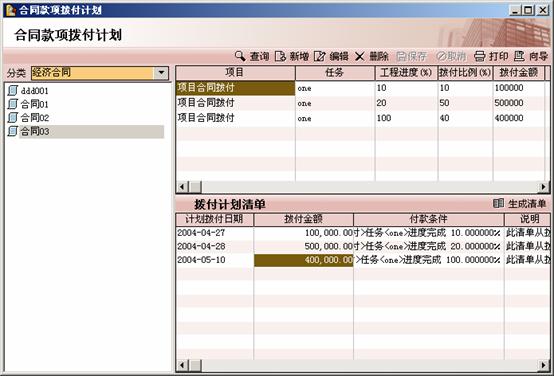Viewport: 554px width, 376px height.
Task: Click the title bar application icon
Action: coord(11,10)
